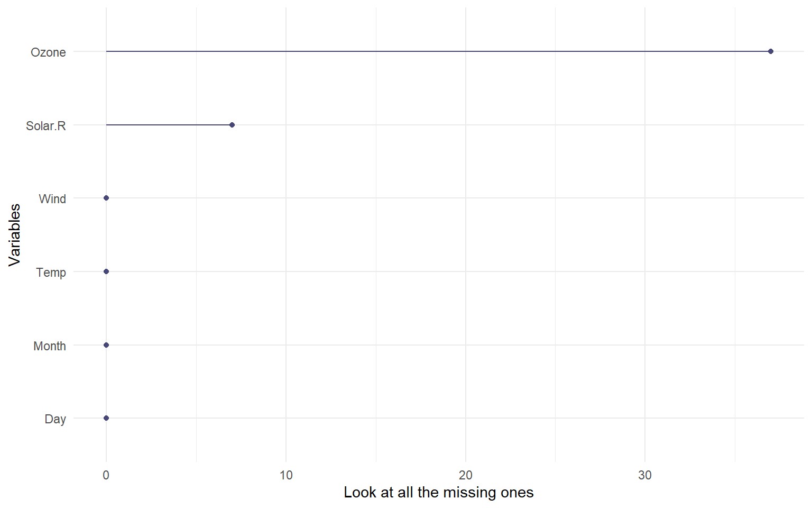Select the x-axis tick label 30

[x=645, y=475]
